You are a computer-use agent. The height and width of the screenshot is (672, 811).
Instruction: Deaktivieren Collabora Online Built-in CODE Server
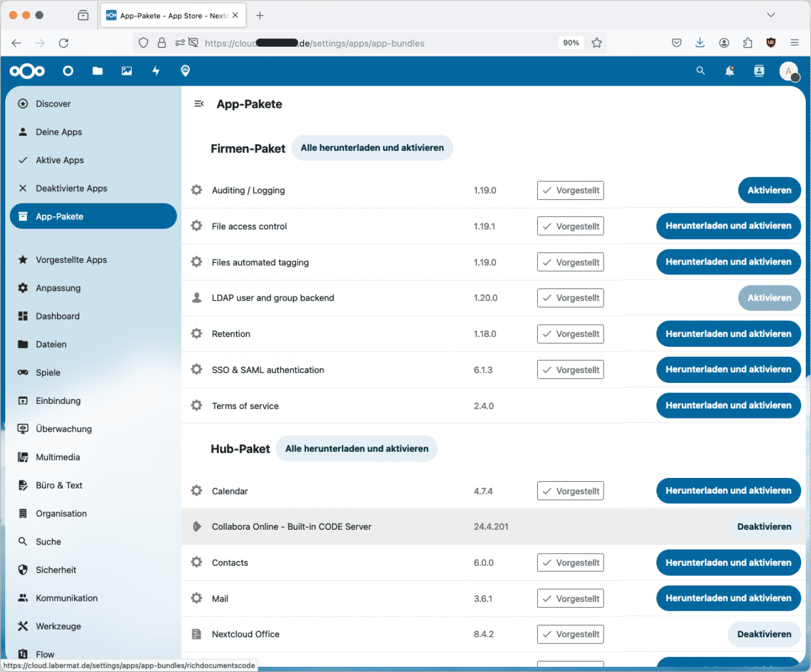(x=764, y=526)
